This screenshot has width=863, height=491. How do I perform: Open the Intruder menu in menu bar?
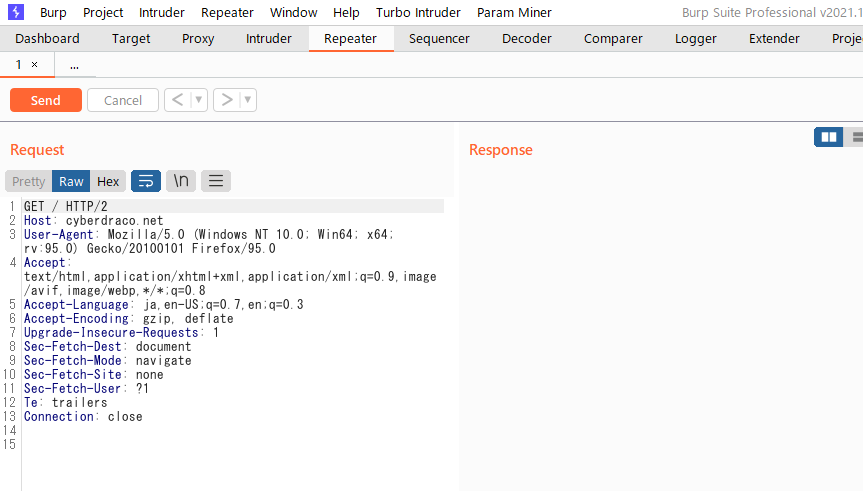point(161,13)
